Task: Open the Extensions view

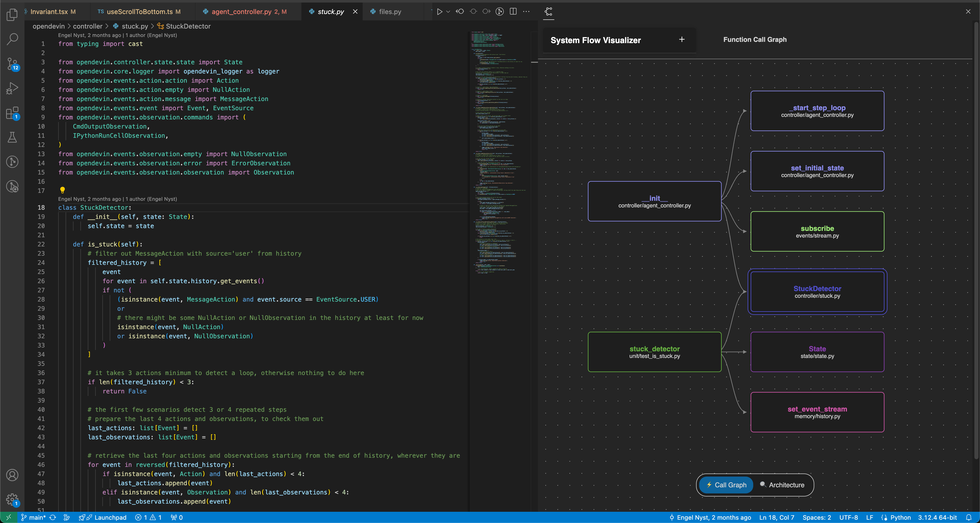Action: click(x=12, y=113)
